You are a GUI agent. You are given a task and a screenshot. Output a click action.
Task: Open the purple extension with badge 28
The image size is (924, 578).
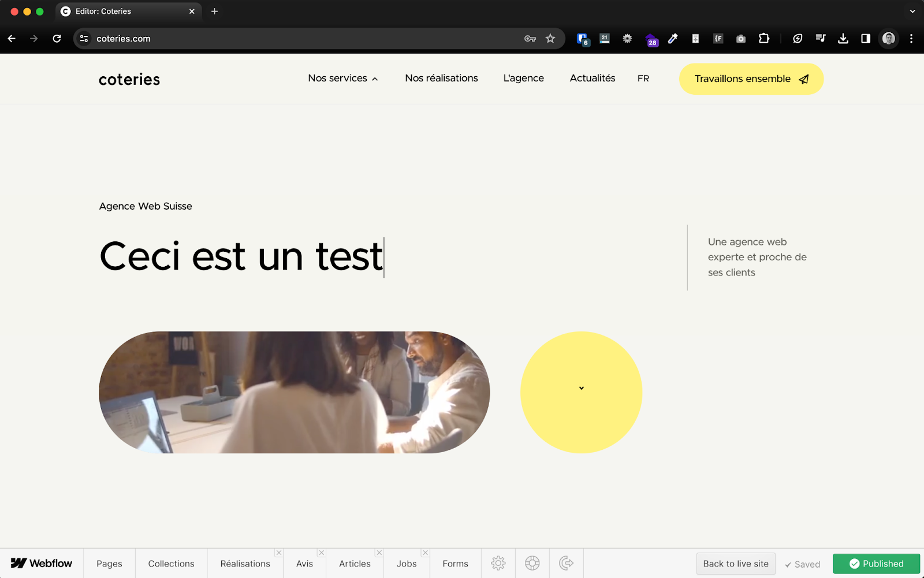pyautogui.click(x=651, y=39)
